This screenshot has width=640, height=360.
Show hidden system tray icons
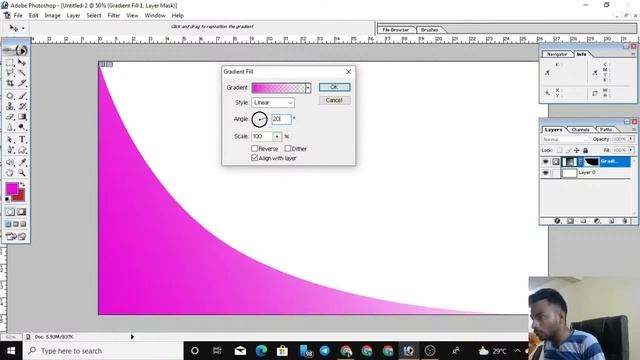pyautogui.click(x=518, y=351)
